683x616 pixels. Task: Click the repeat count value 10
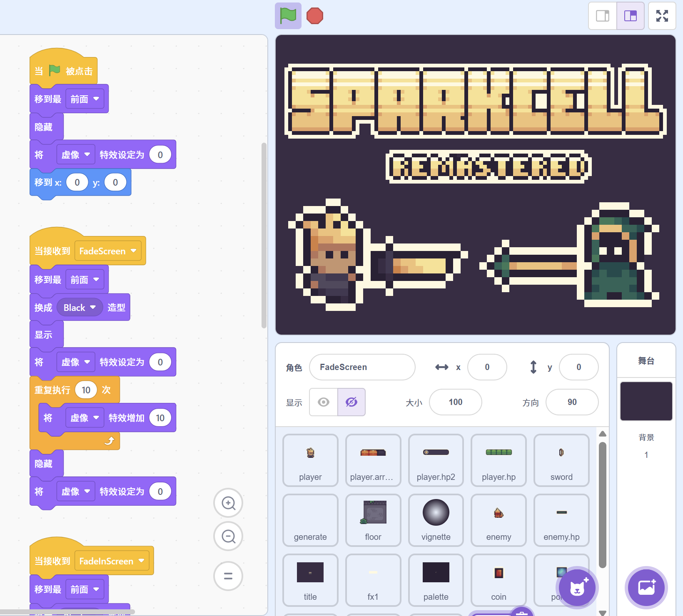tap(86, 390)
